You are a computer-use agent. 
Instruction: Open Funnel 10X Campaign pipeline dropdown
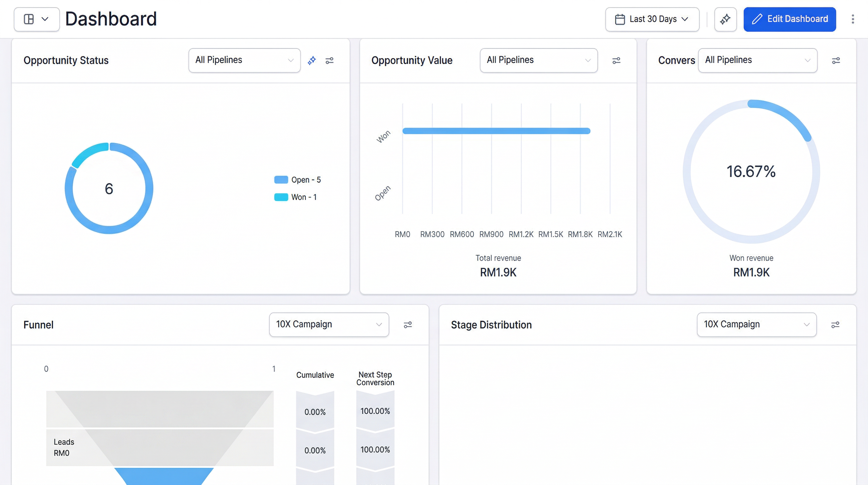pyautogui.click(x=329, y=325)
